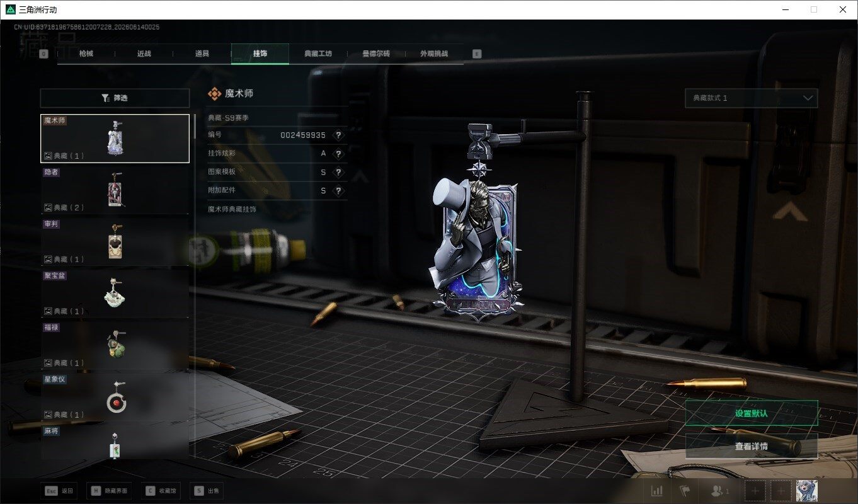Screen dimensions: 858x504
Task: Click the list scrollbar beside charm list
Action: (x=195, y=126)
